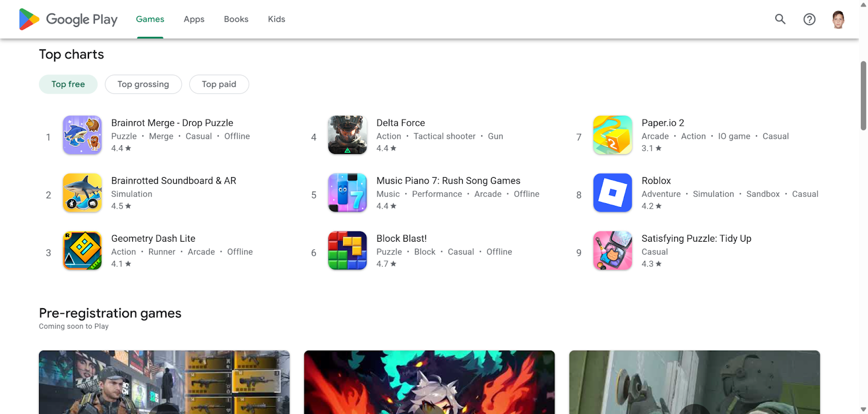868x414 pixels.
Task: Open the pre-registration fiery wolf game thumbnail
Action: (x=429, y=382)
